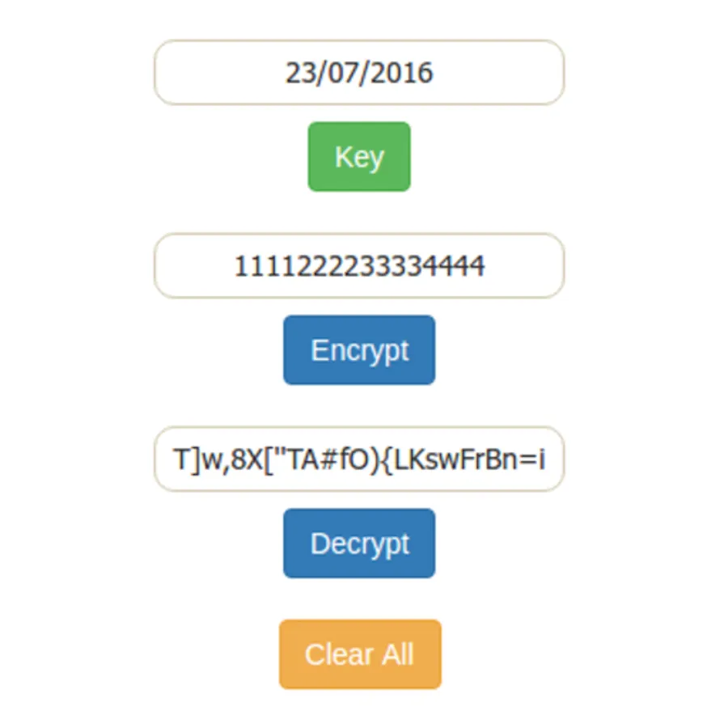Hit Decrypt above Clear All
The width and height of the screenshot is (728, 728).
(359, 543)
